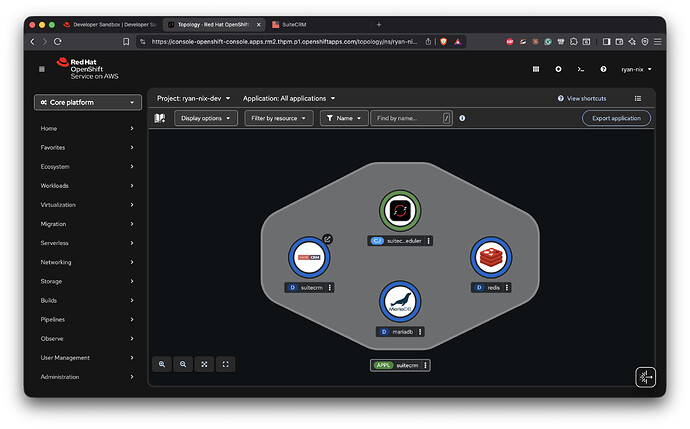This screenshot has height=429, width=690.
Task: Expand the Favorites navigation section
Action: coord(87,147)
